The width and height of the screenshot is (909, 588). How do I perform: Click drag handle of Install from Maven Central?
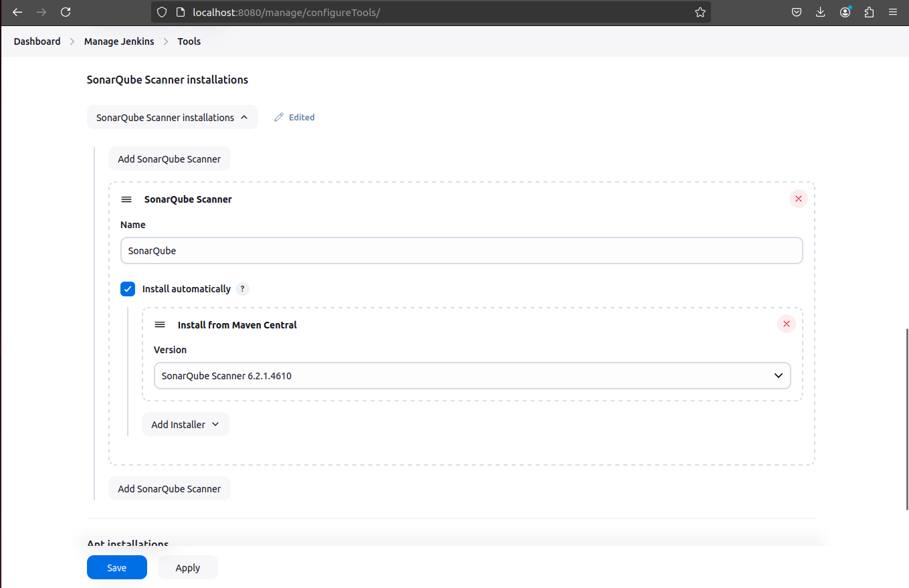(160, 324)
